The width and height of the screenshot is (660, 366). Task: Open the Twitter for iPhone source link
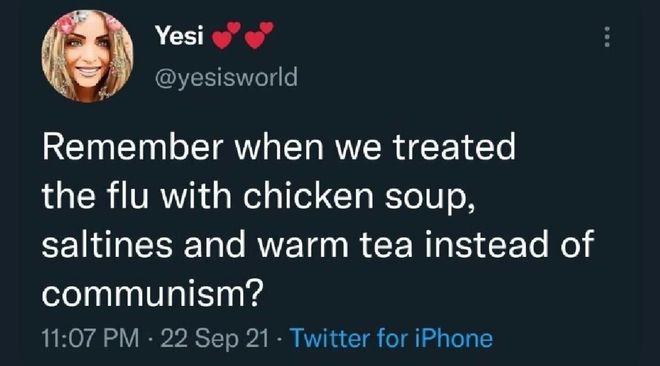(x=391, y=338)
